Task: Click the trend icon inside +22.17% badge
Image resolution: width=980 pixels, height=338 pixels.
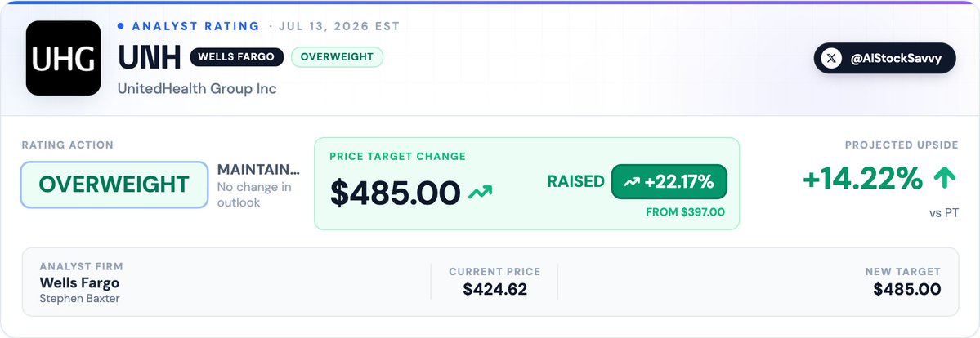Action: [x=631, y=182]
